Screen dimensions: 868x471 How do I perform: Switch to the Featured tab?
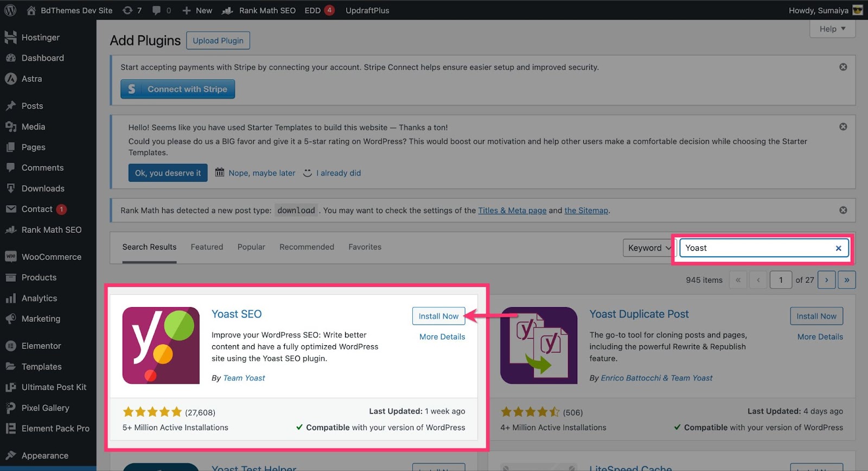click(207, 247)
